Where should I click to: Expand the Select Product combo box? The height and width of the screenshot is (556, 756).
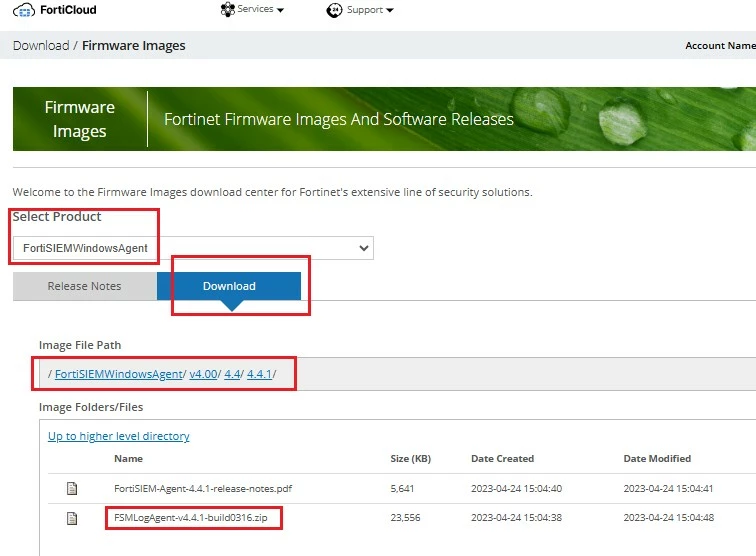point(193,248)
